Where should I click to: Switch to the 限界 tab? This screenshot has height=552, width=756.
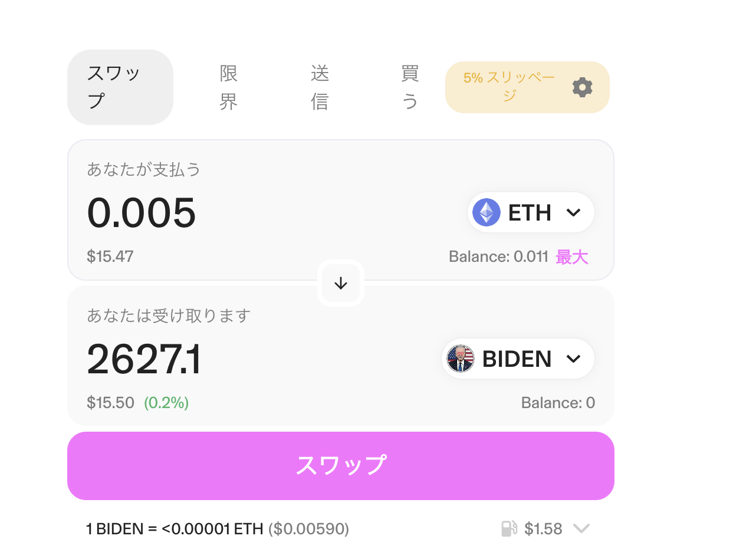click(x=229, y=87)
